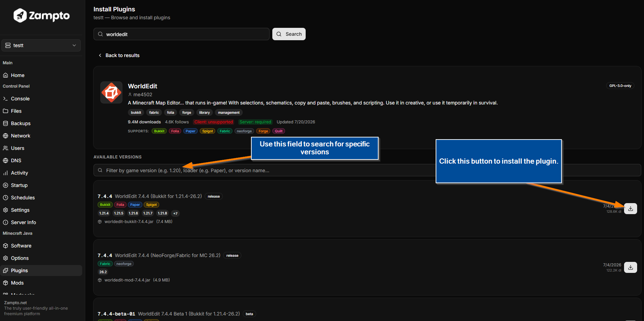Image resolution: width=644 pixels, height=321 pixels.
Task: Click the Options gear icon
Action: [x=6, y=258]
